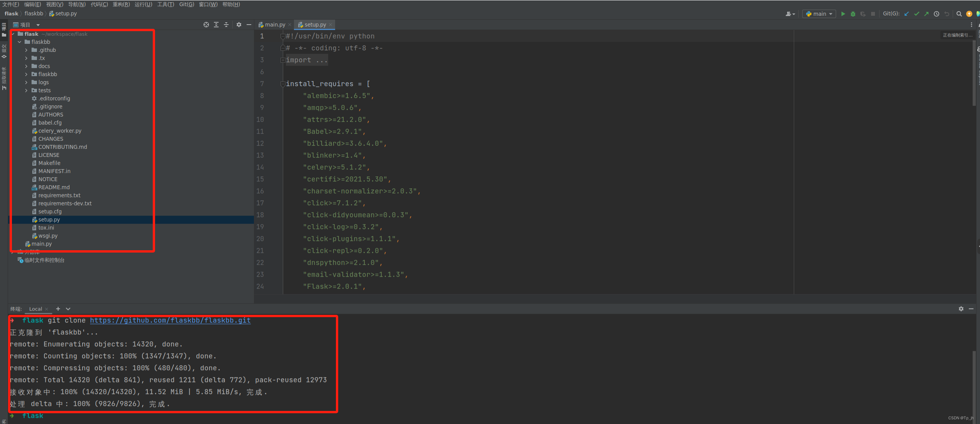Screen dimensions: 980x424
Task: Run the main configuration with green play button
Action: click(x=843, y=14)
